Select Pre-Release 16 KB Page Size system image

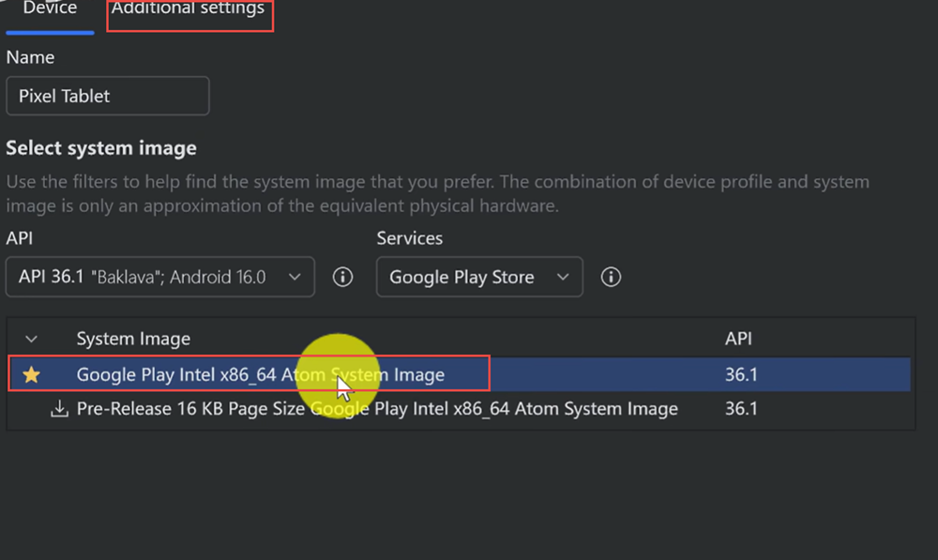[x=377, y=409]
